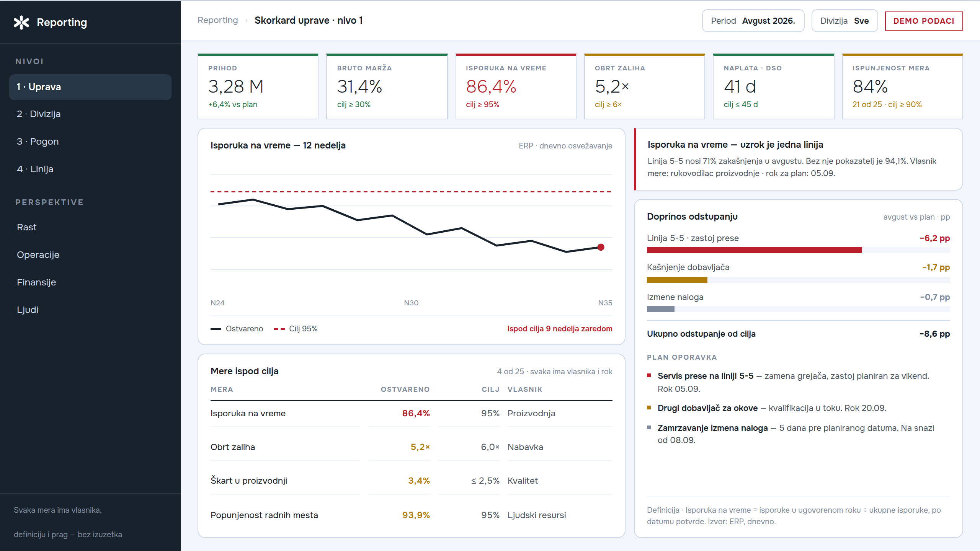Click 'ERP · dnevno osvežavanje' note
980x551 pixels.
(565, 146)
